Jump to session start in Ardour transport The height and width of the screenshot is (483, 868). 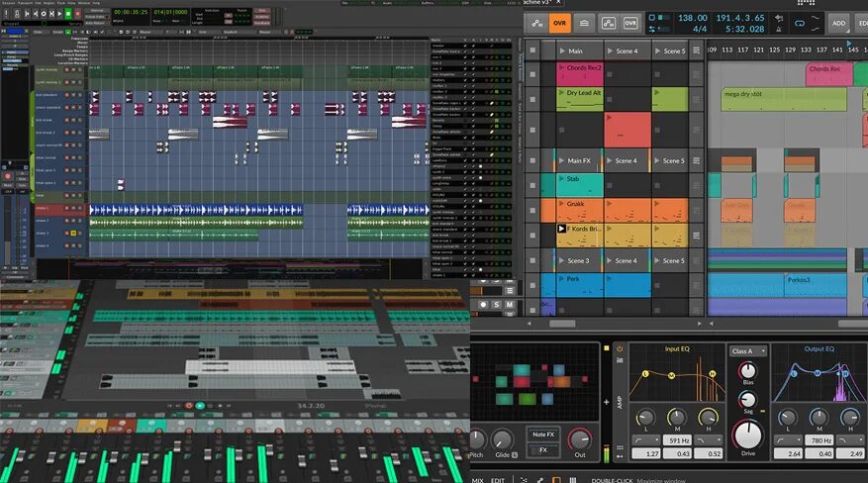(x=27, y=13)
